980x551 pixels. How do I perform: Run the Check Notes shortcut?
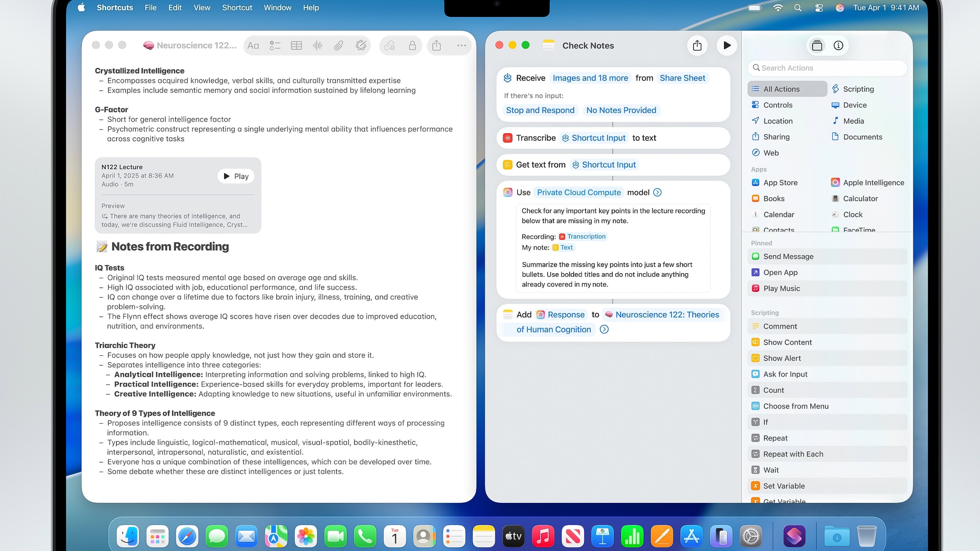[x=727, y=46]
